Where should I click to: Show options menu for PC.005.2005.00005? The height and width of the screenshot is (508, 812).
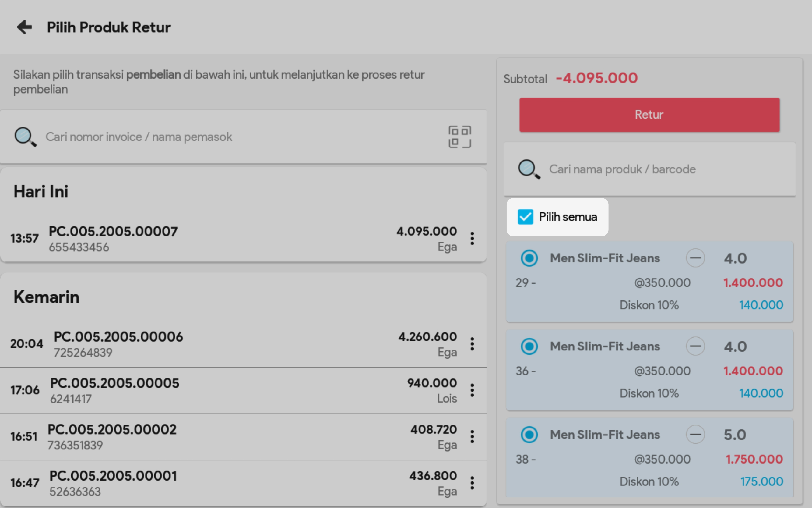coord(472,390)
